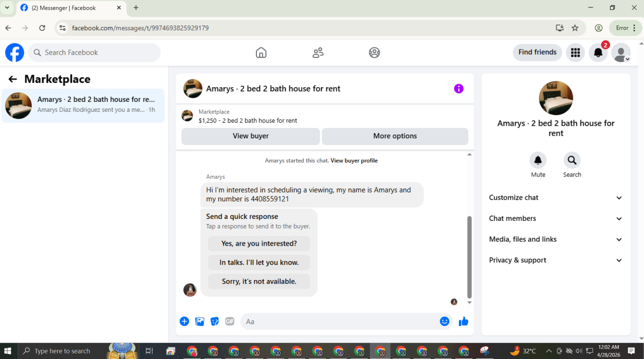The width and height of the screenshot is (644, 359).
Task: Open the GIF picker icon
Action: click(230, 321)
